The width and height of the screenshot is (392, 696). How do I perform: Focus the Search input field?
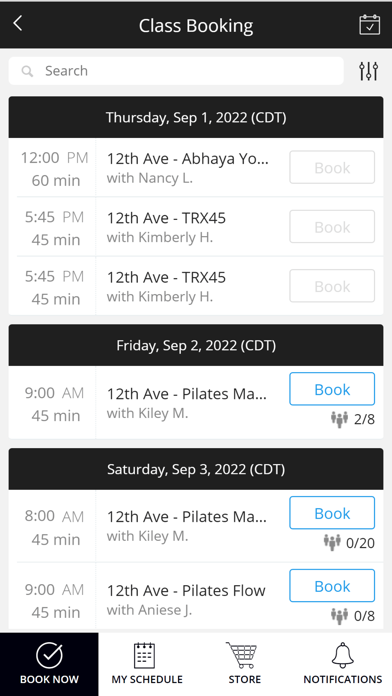176,71
